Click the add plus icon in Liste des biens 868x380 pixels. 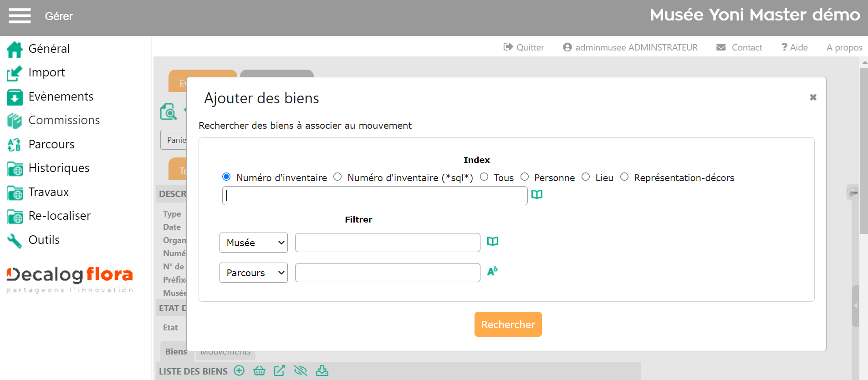coord(239,371)
